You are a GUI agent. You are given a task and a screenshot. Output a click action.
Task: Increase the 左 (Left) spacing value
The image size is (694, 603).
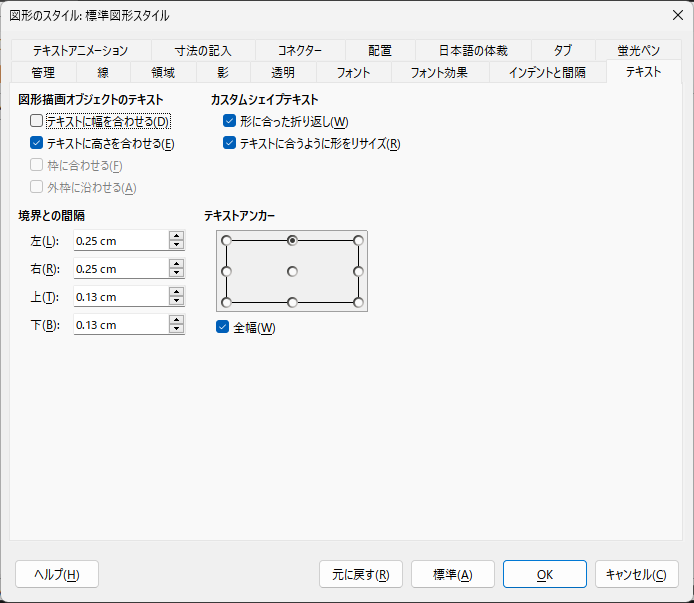177,236
